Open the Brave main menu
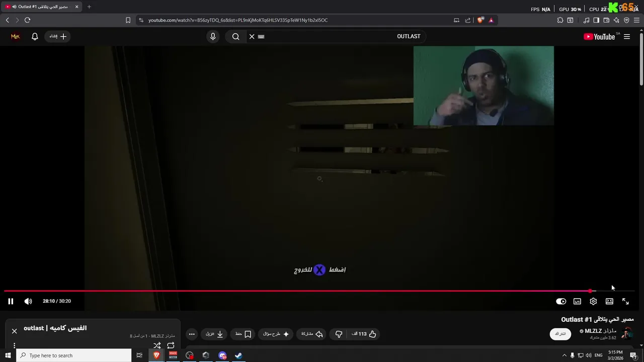 coord(636,20)
